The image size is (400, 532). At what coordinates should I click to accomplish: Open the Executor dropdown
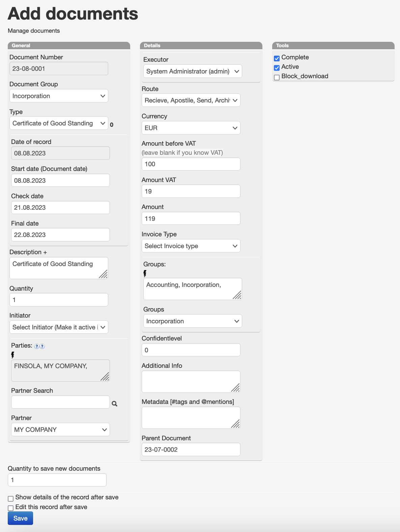[193, 71]
